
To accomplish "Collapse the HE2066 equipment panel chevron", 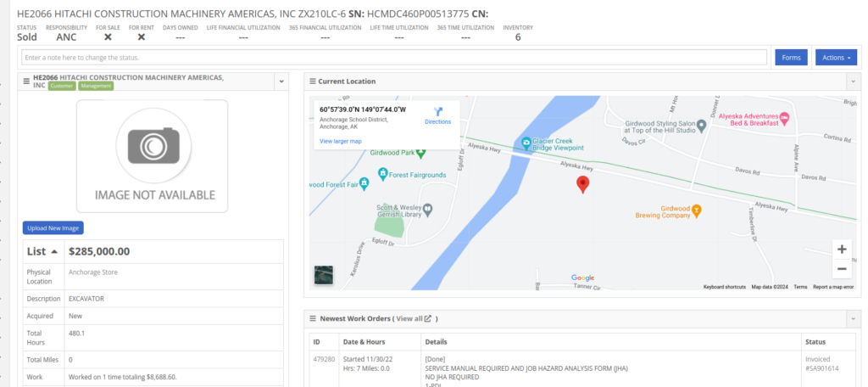I will coord(281,81).
